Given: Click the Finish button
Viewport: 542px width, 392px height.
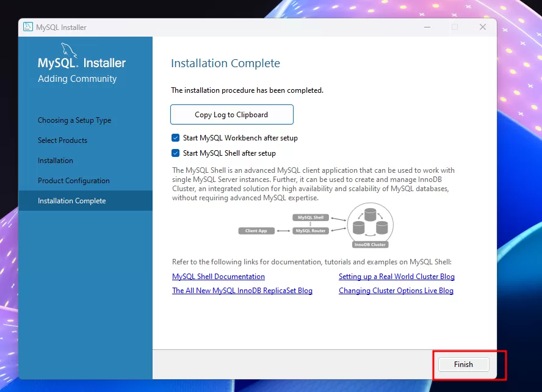Looking at the screenshot, I should click(463, 365).
